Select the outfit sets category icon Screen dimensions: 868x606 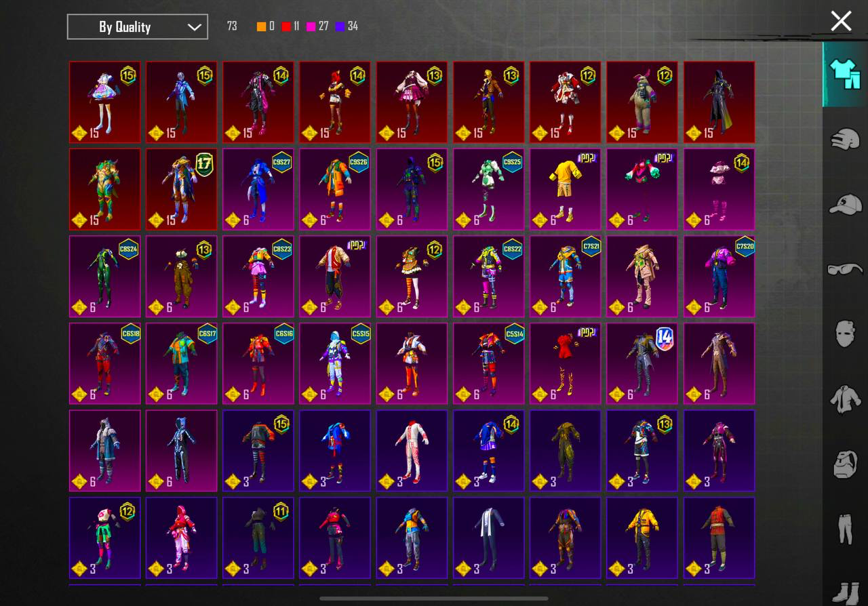click(844, 74)
